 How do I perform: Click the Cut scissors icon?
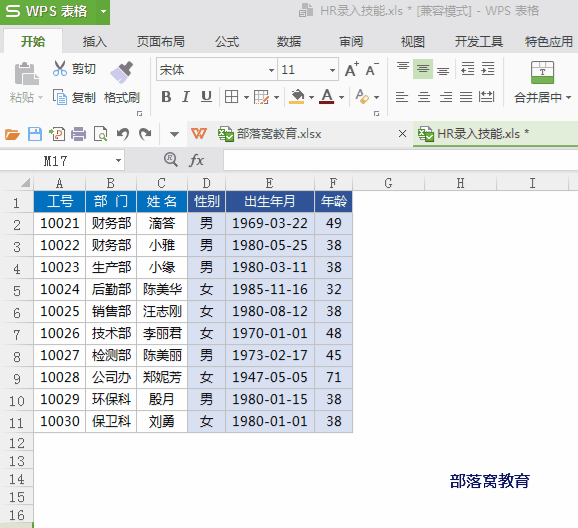tap(60, 69)
